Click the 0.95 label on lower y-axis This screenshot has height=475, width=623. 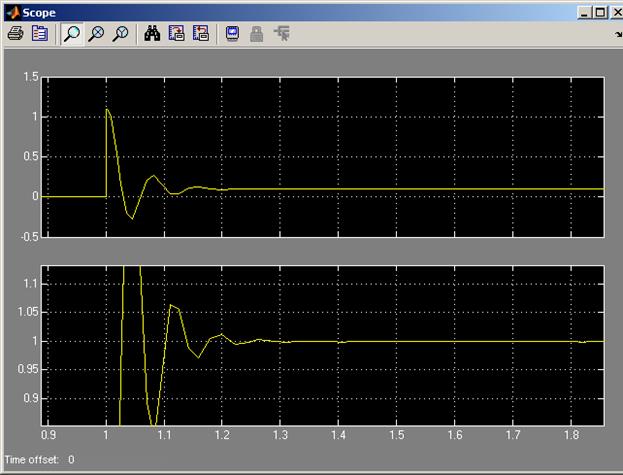click(28, 369)
